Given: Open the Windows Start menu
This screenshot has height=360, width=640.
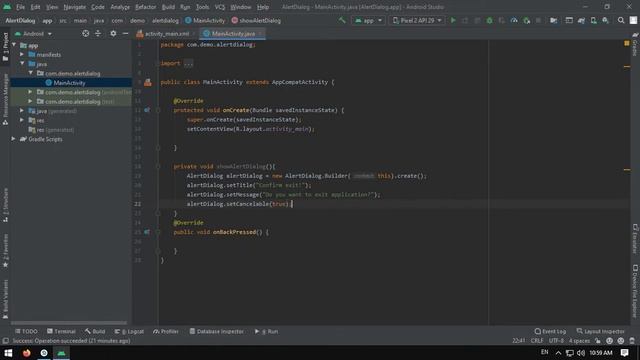Looking at the screenshot, I should point(8,353).
